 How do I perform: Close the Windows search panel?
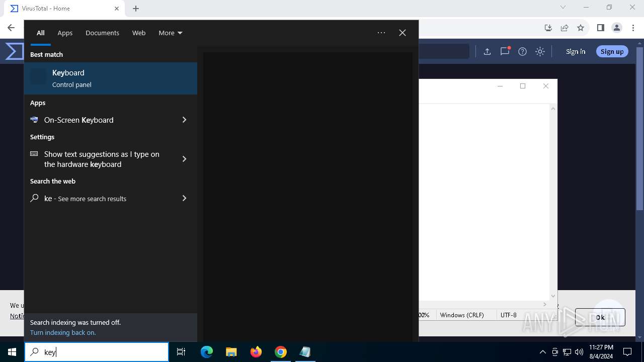[403, 33]
